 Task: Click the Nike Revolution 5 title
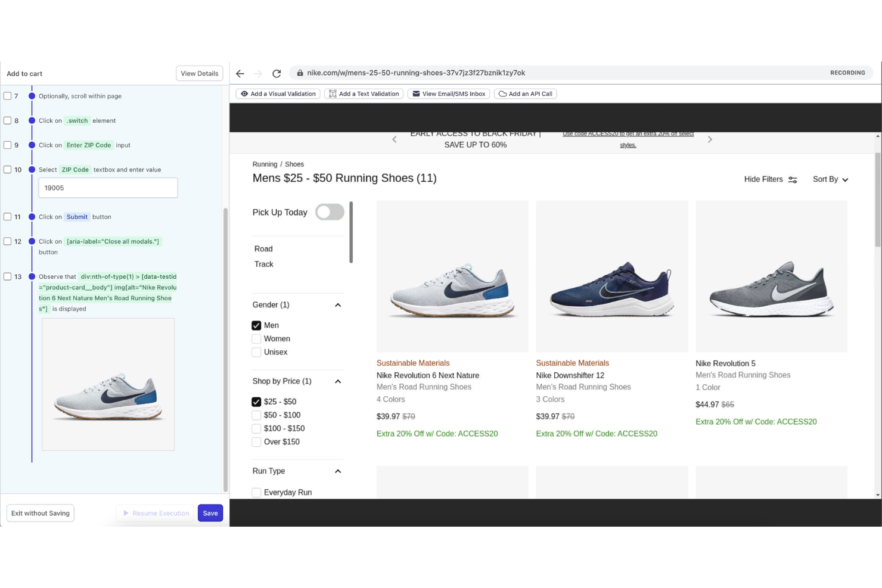725,363
